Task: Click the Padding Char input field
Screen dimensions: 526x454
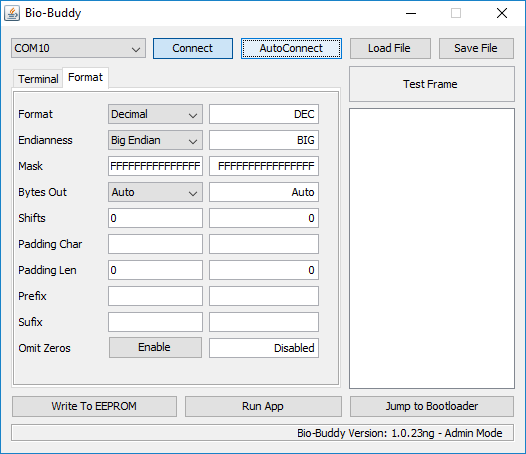Action: 155,244
